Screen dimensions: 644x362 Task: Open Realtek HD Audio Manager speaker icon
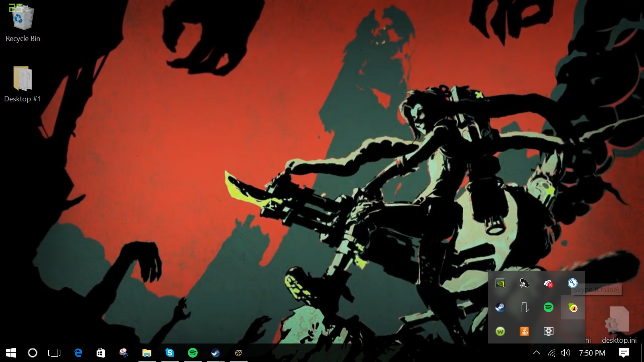pyautogui.click(x=524, y=284)
